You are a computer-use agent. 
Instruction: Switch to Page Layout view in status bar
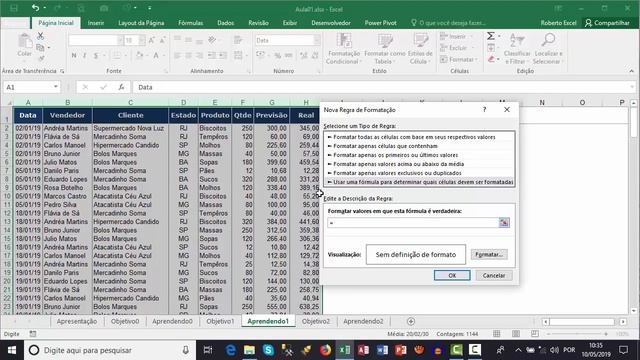tap(516, 333)
